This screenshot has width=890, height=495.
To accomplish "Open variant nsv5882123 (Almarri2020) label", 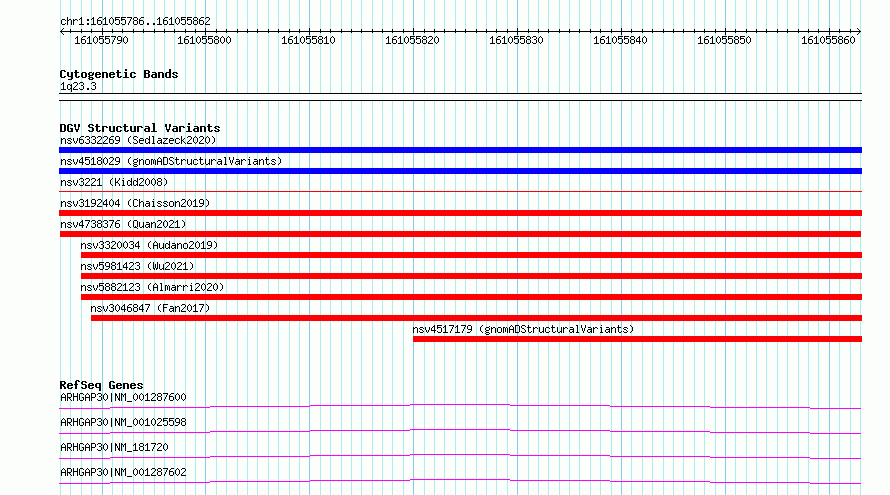I will (x=152, y=287).
